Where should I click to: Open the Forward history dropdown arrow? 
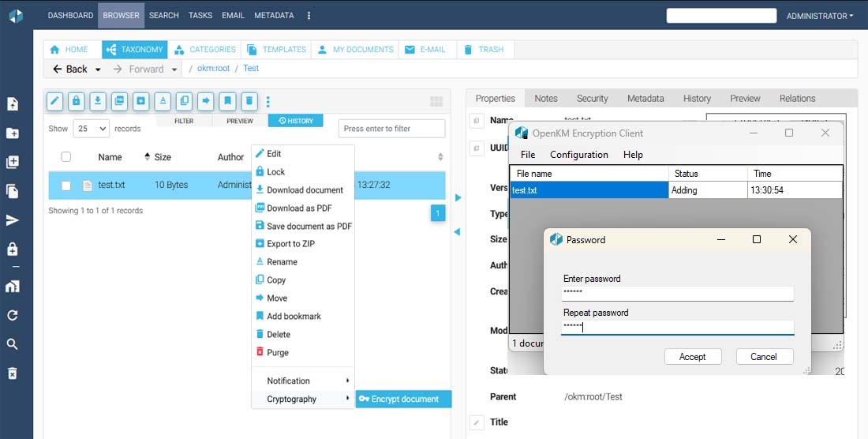(x=174, y=69)
